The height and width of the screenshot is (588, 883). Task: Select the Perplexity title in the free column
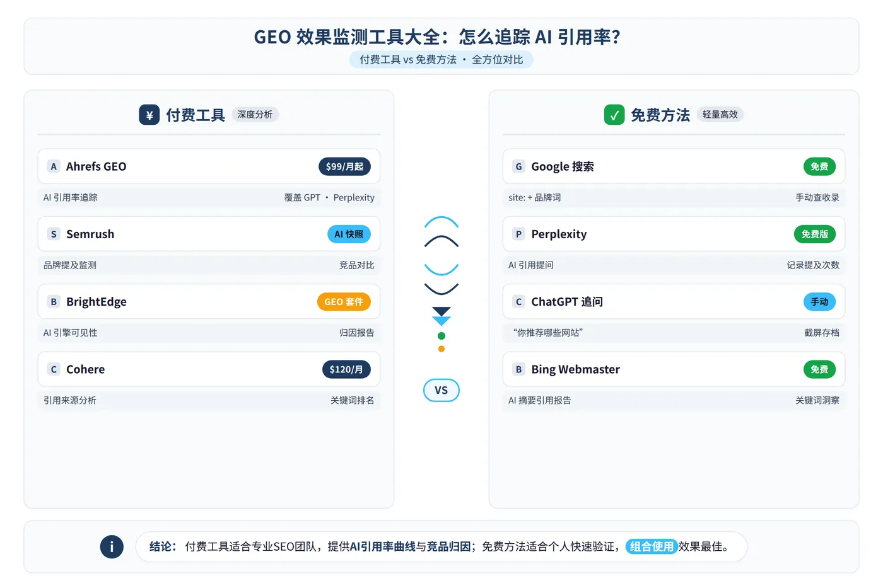pyautogui.click(x=559, y=234)
